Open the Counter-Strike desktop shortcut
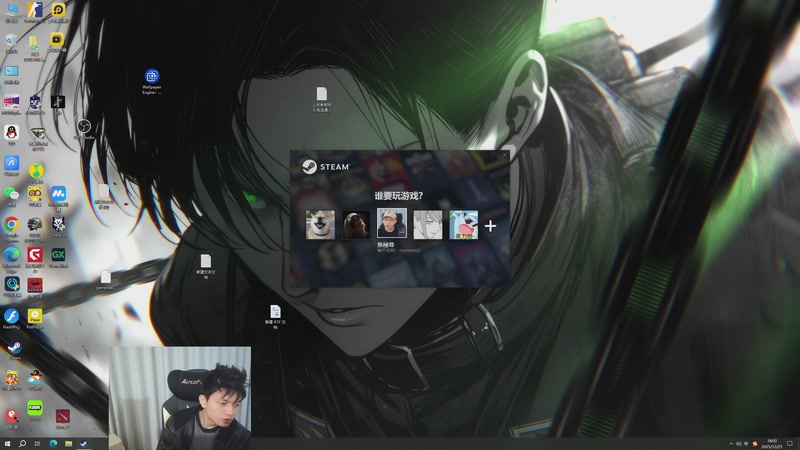The width and height of the screenshot is (800, 450). click(34, 12)
